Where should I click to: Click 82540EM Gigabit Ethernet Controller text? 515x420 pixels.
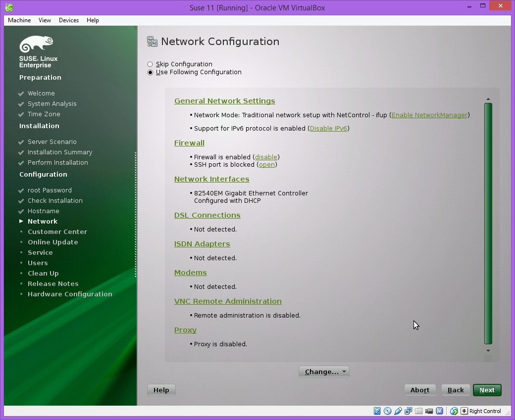tap(251, 193)
